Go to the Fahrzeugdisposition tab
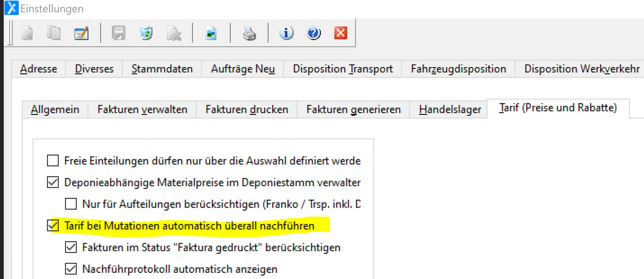This screenshot has width=644, height=279. pos(458,69)
